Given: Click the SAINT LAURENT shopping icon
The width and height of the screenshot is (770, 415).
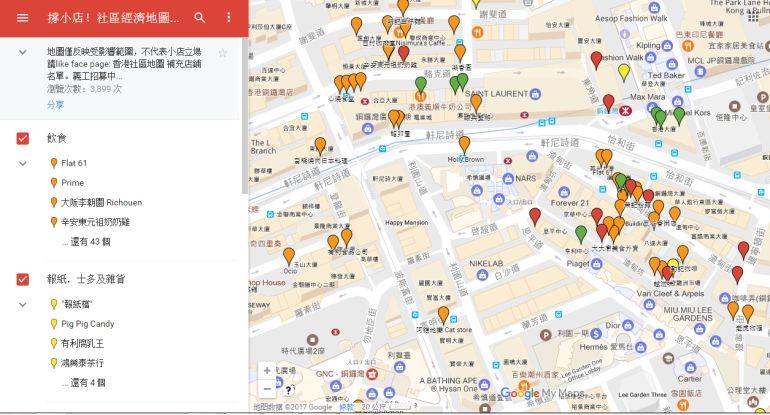Looking at the screenshot, I should click(x=535, y=94).
